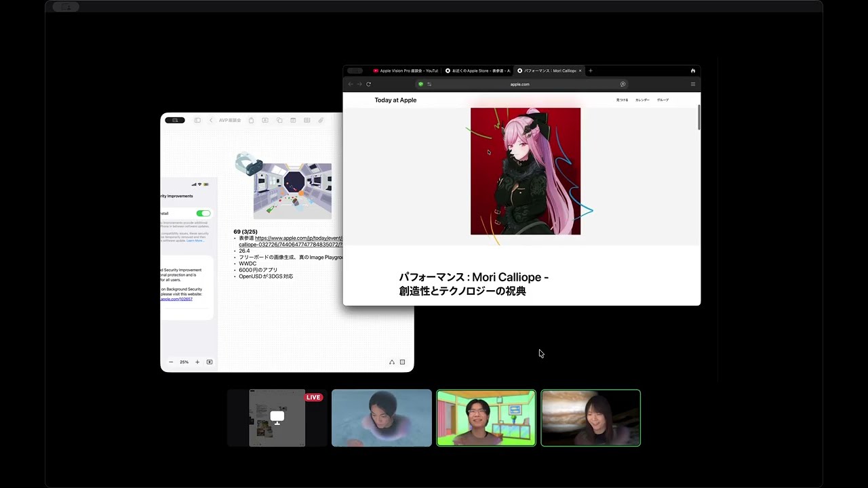Reload the apple.com page

tap(369, 84)
